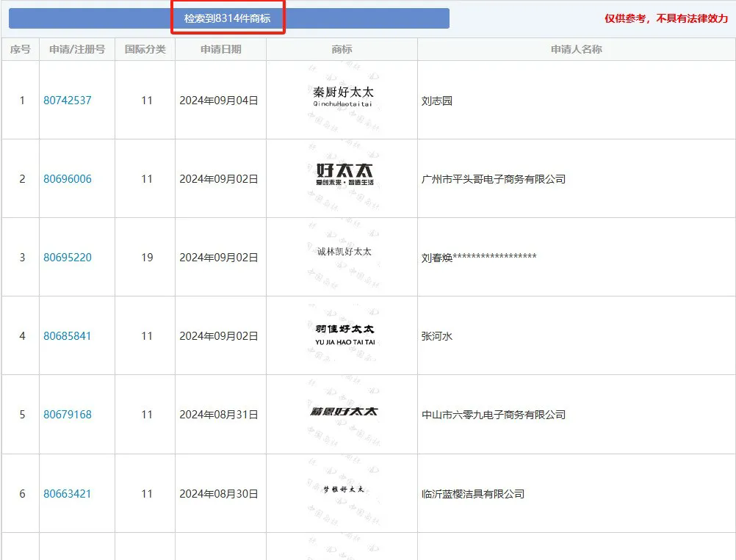This screenshot has height=560, width=736.
Task: Click serial number 6 cell
Action: 21,493
